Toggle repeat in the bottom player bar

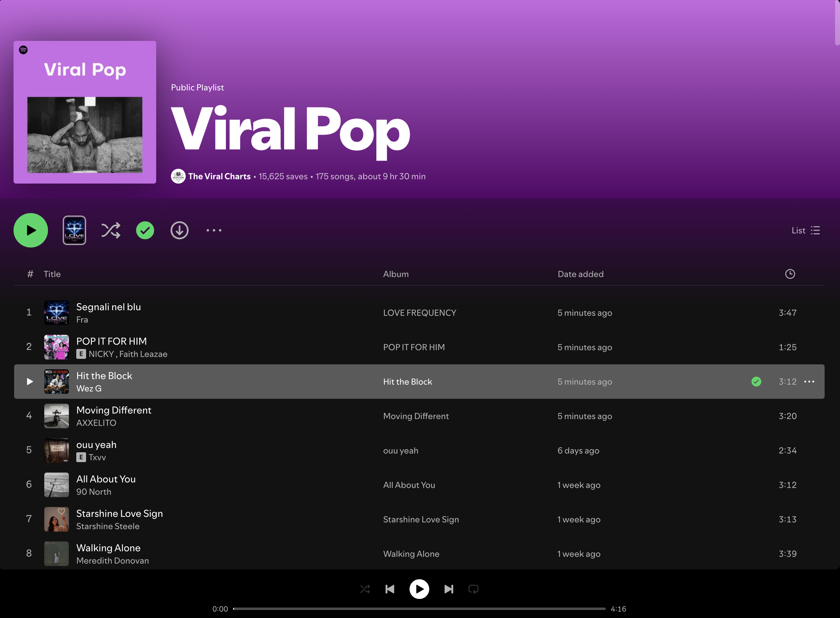[473, 589]
